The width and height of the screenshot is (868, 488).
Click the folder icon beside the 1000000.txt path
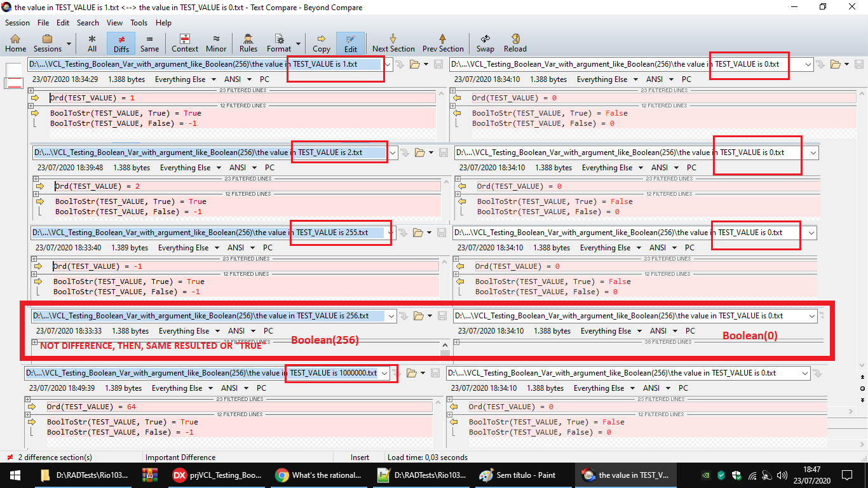click(x=411, y=373)
